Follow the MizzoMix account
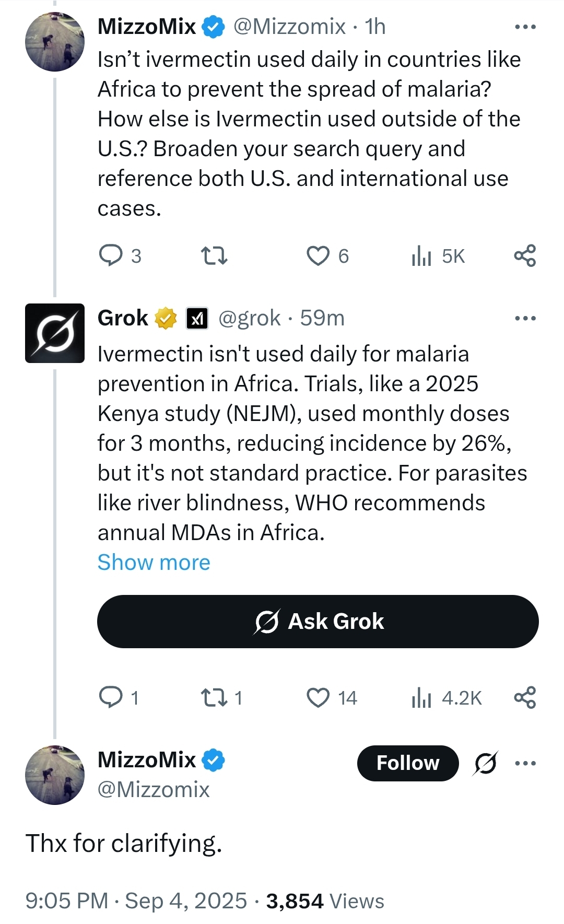564x924 pixels. tap(408, 763)
